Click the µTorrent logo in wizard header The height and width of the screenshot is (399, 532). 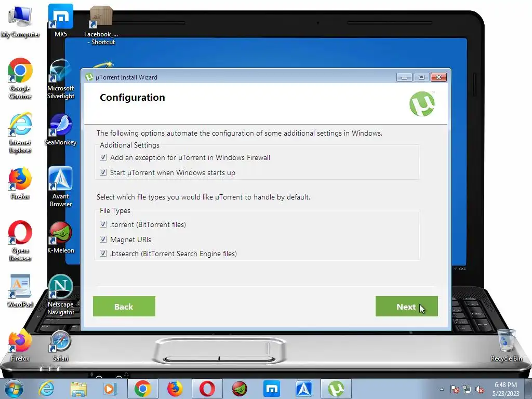pos(422,104)
